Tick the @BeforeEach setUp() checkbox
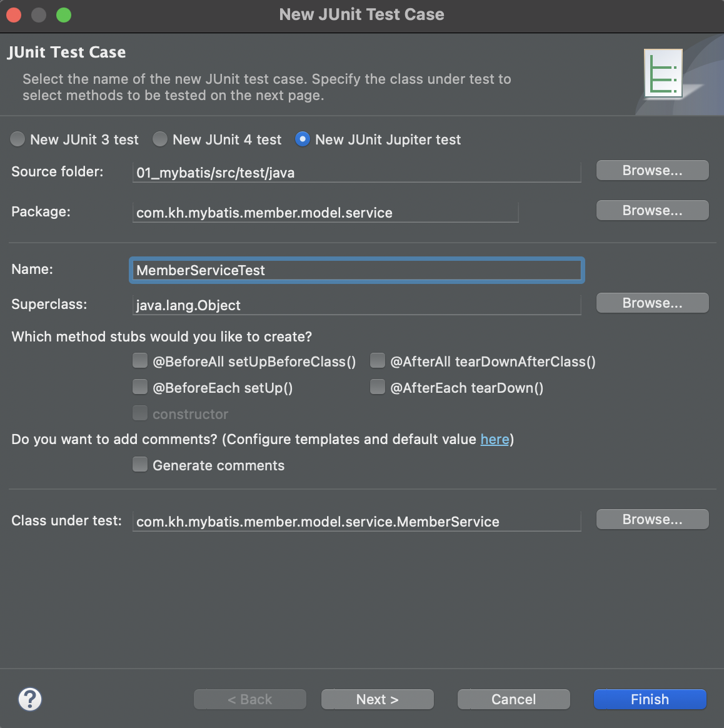The height and width of the screenshot is (728, 724). [x=139, y=387]
